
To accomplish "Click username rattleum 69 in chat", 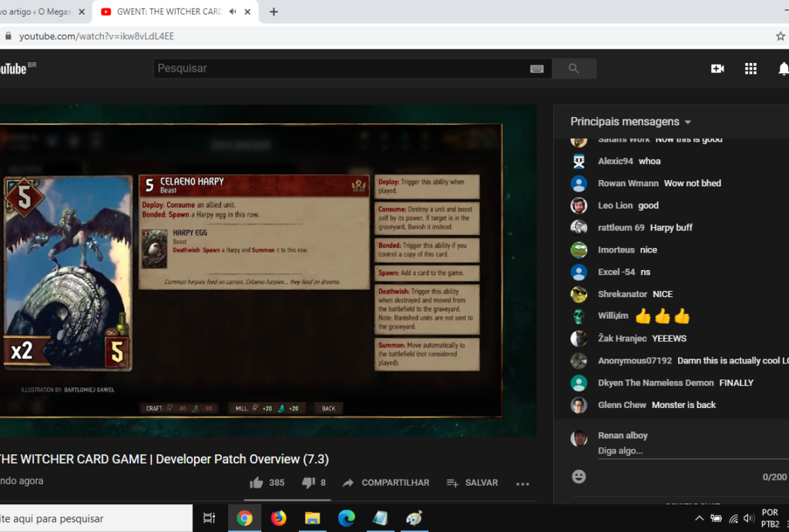I will (x=621, y=228).
